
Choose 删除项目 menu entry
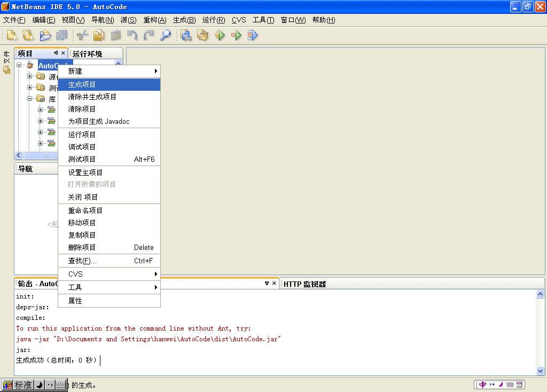click(109, 247)
